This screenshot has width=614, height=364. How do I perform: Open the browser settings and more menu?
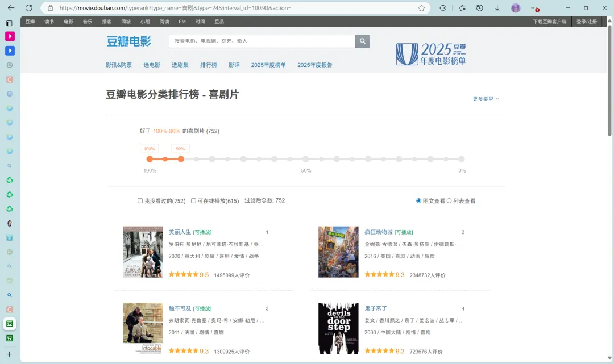(x=534, y=8)
